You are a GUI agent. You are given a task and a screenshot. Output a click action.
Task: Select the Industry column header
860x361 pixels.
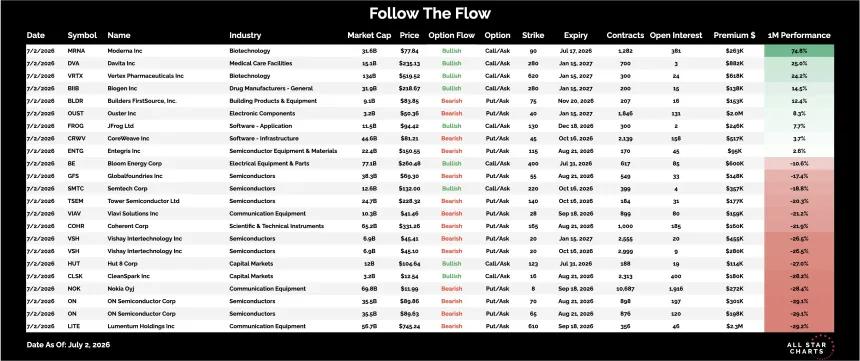(x=245, y=35)
